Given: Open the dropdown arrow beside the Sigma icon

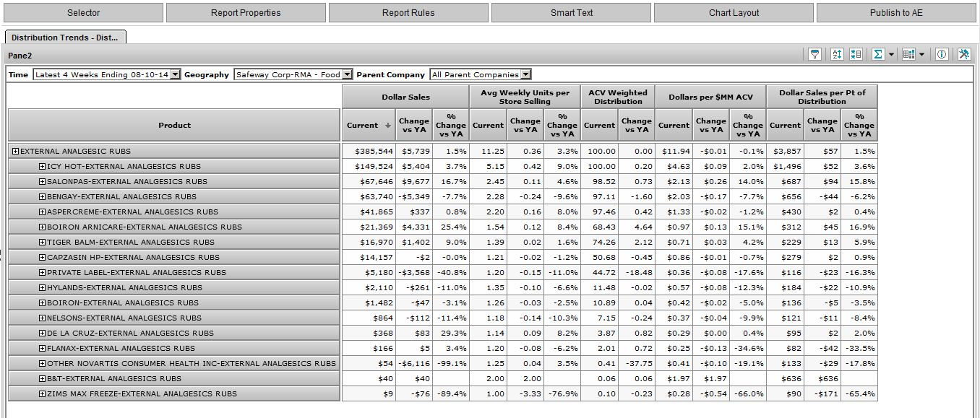Looking at the screenshot, I should [891, 55].
